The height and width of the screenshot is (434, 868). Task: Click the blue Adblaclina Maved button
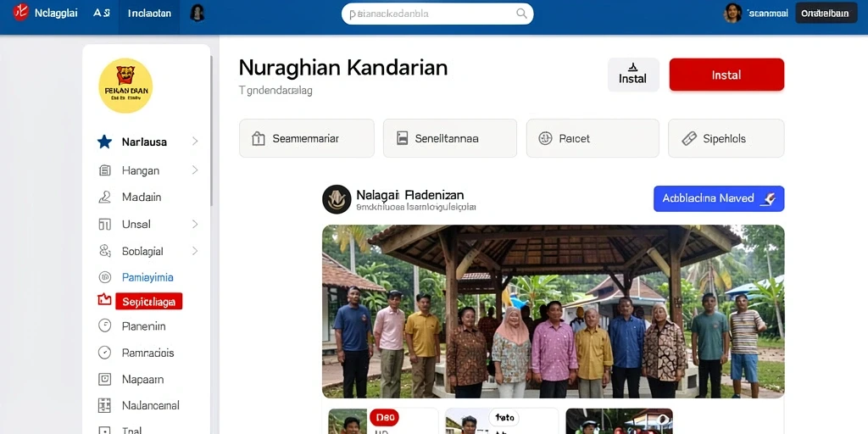(719, 198)
